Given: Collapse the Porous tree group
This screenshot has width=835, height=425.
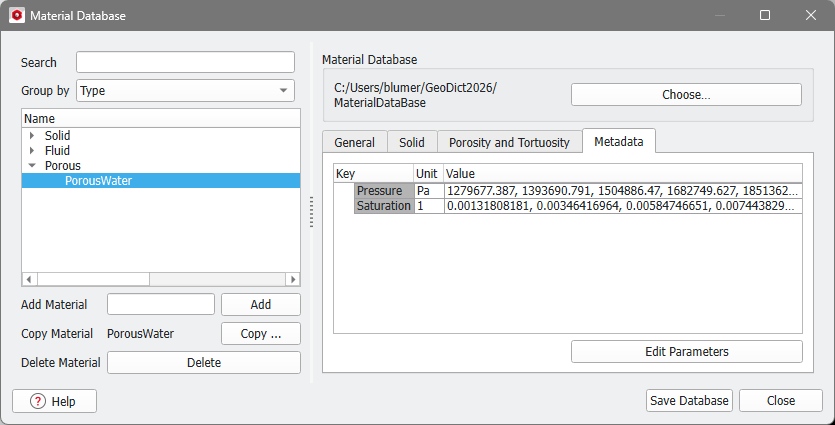Looking at the screenshot, I should tap(32, 166).
